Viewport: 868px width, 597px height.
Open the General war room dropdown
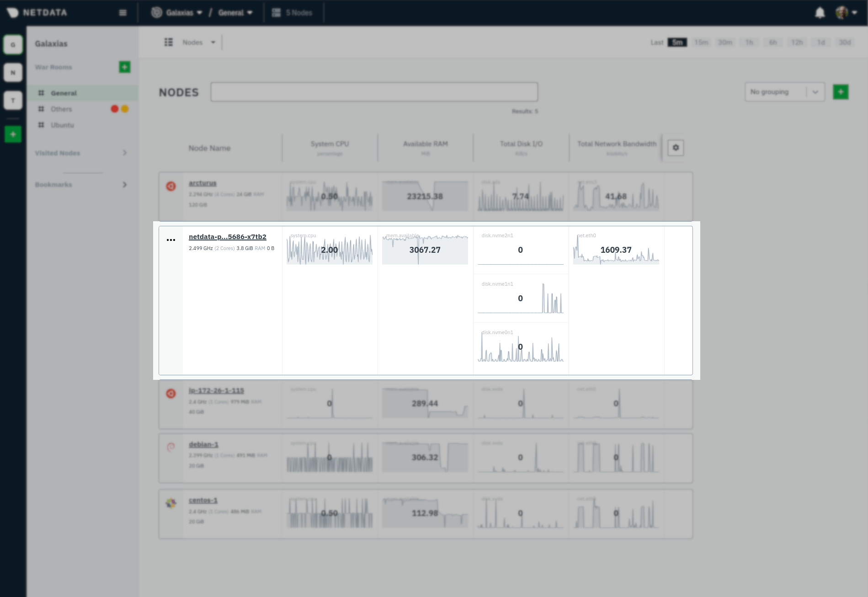(235, 13)
